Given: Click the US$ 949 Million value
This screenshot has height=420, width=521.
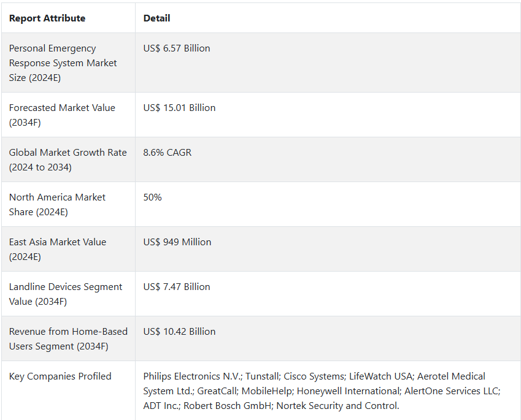Looking at the screenshot, I should coord(177,242).
